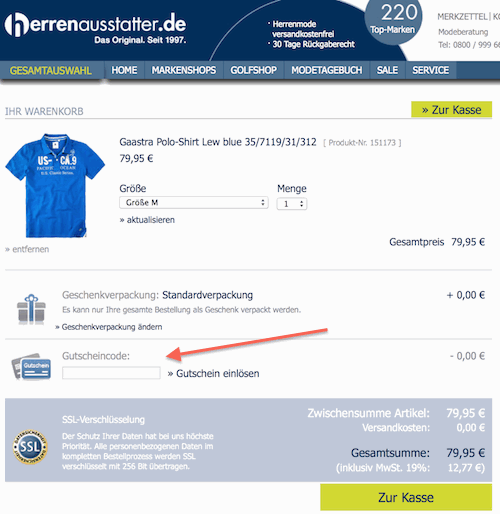Open the GOLFSHOP menu item
The height and width of the screenshot is (514, 500).
point(253,70)
